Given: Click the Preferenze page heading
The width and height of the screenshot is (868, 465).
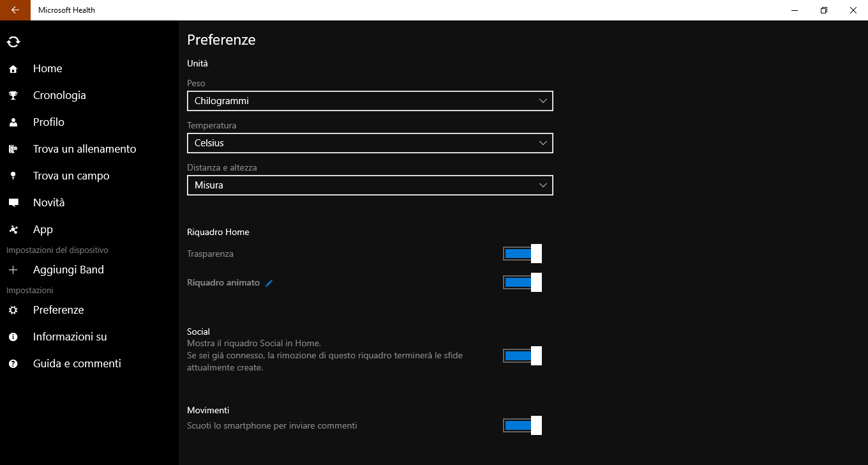Looking at the screenshot, I should pos(221,40).
